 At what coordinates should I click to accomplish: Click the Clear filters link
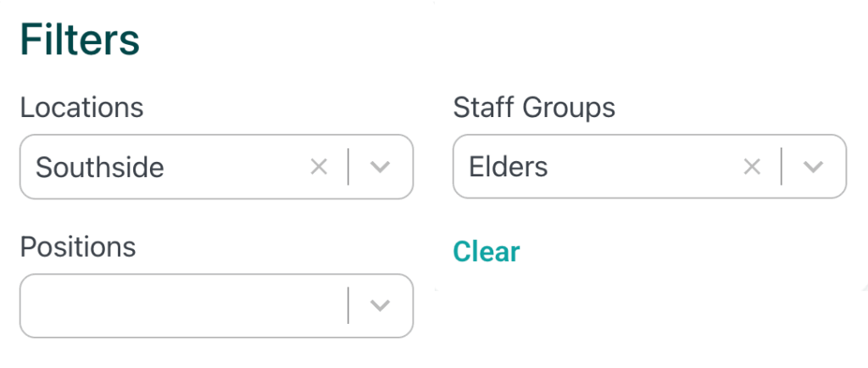[x=487, y=252]
